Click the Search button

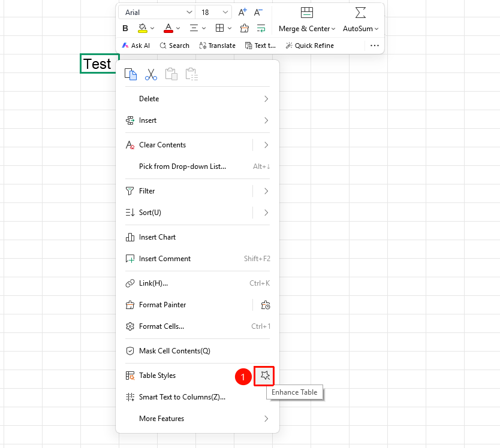pyautogui.click(x=174, y=46)
